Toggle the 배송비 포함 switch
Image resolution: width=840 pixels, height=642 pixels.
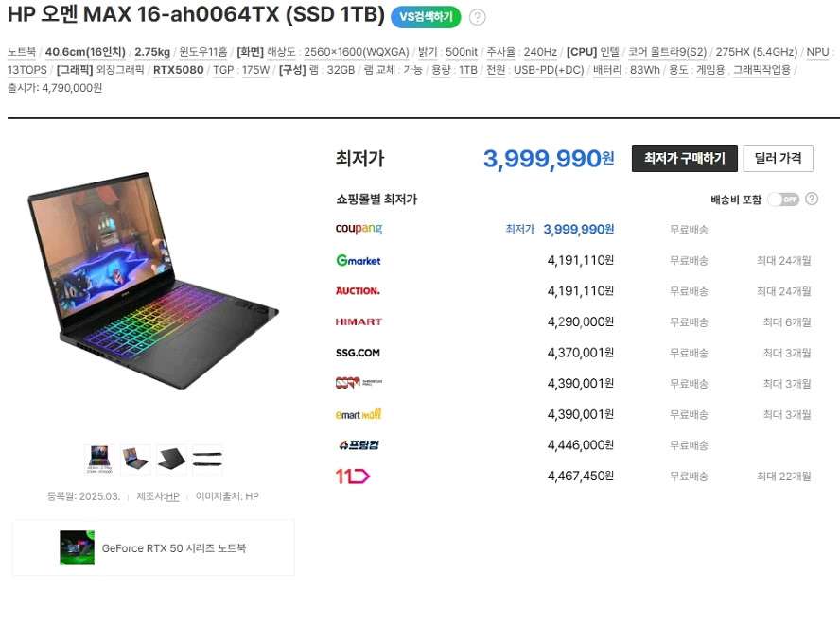click(x=783, y=200)
